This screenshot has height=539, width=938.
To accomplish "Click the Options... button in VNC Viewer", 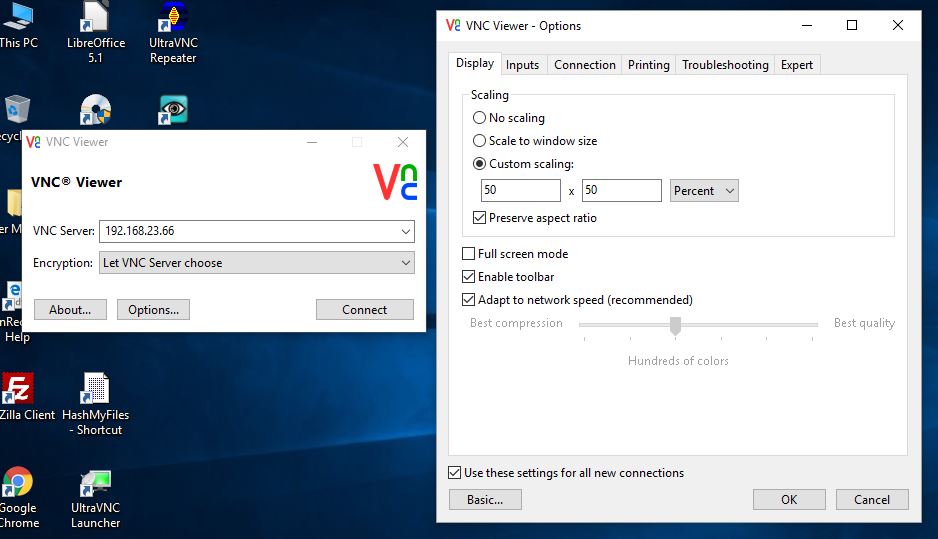I will 153,310.
